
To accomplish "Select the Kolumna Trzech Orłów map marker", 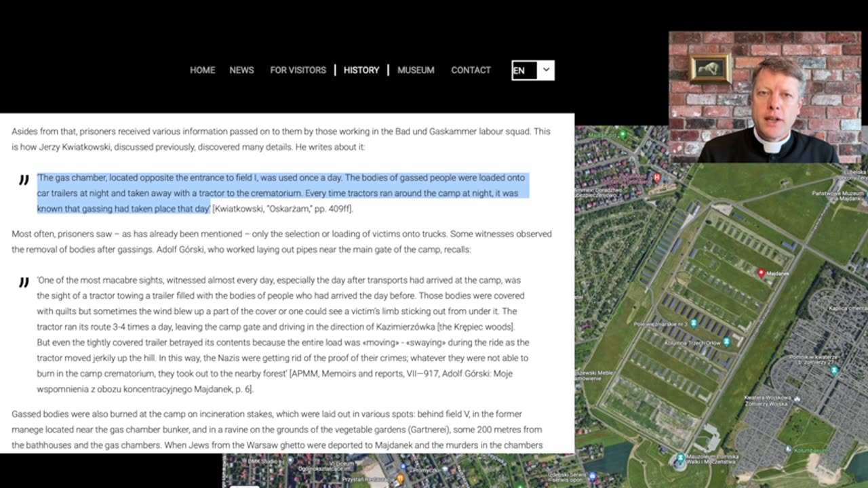I will 726,342.
